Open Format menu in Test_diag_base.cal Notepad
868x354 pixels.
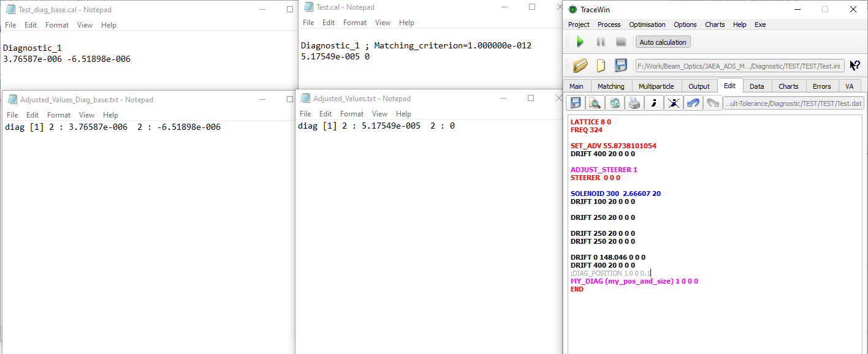(x=57, y=25)
